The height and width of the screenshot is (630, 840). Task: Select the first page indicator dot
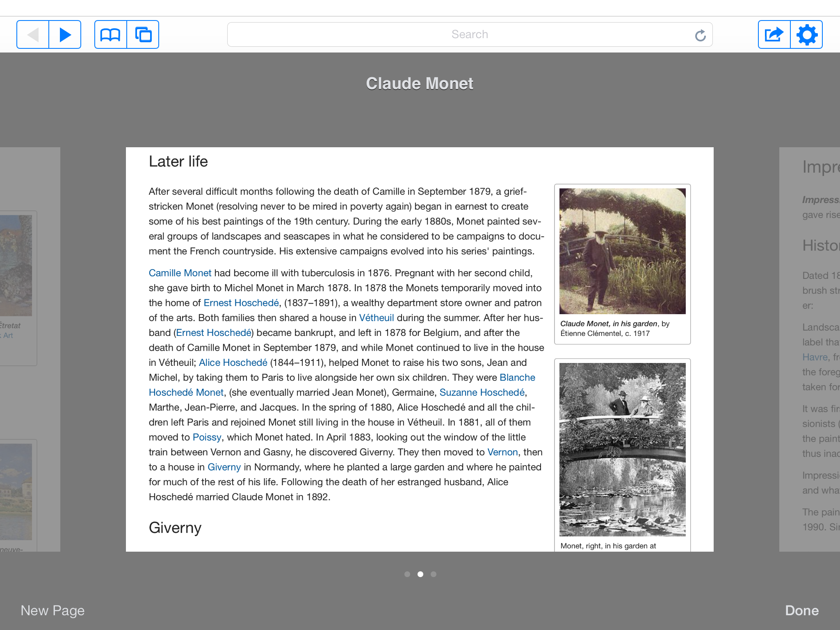click(x=407, y=574)
